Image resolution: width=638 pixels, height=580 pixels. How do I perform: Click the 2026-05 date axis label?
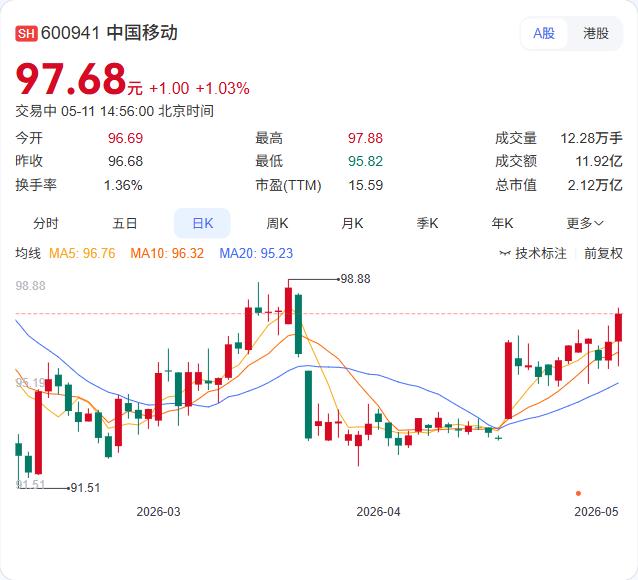[596, 512]
